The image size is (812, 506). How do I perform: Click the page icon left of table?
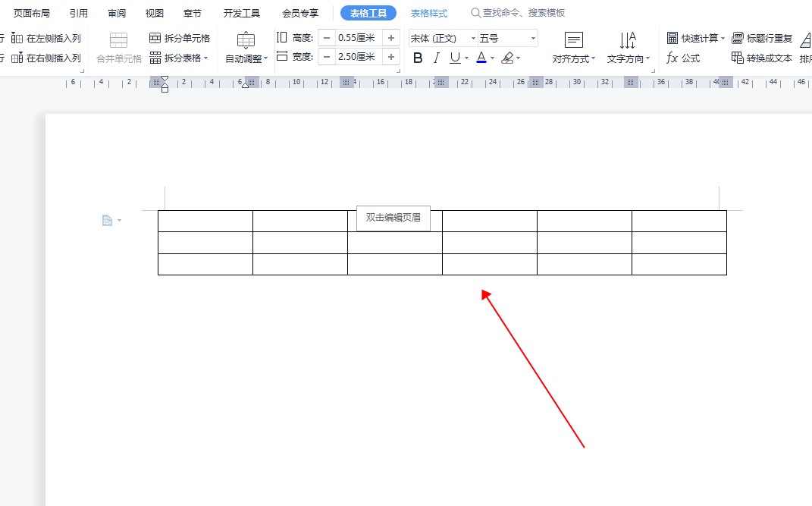(x=107, y=220)
